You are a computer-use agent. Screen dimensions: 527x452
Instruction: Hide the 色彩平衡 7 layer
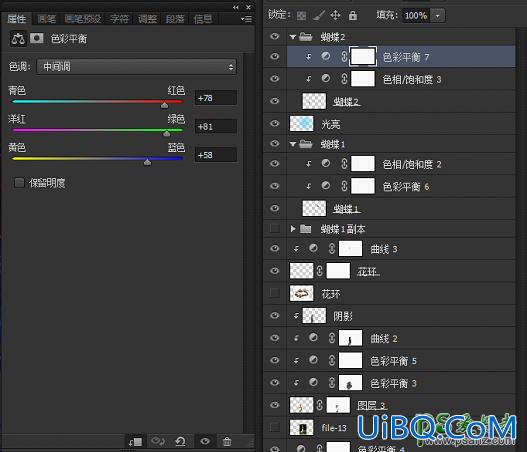pos(275,56)
